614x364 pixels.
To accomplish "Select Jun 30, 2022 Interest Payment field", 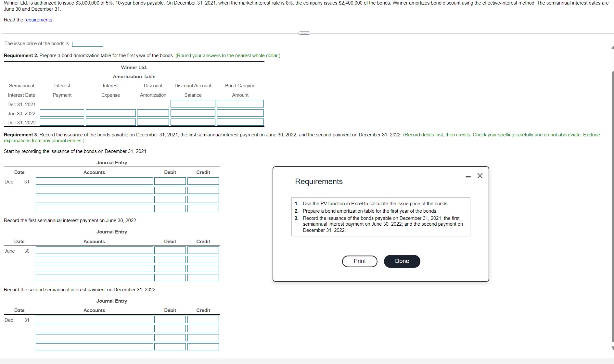I will (62, 113).
